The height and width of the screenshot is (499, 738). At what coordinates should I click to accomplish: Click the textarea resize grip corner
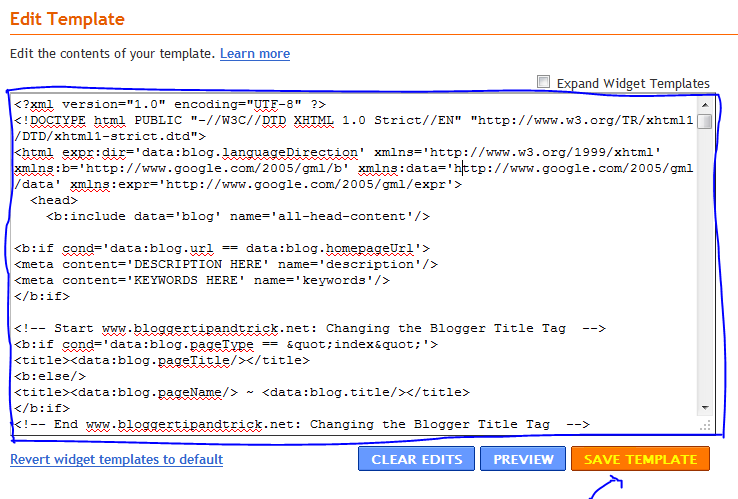click(705, 426)
